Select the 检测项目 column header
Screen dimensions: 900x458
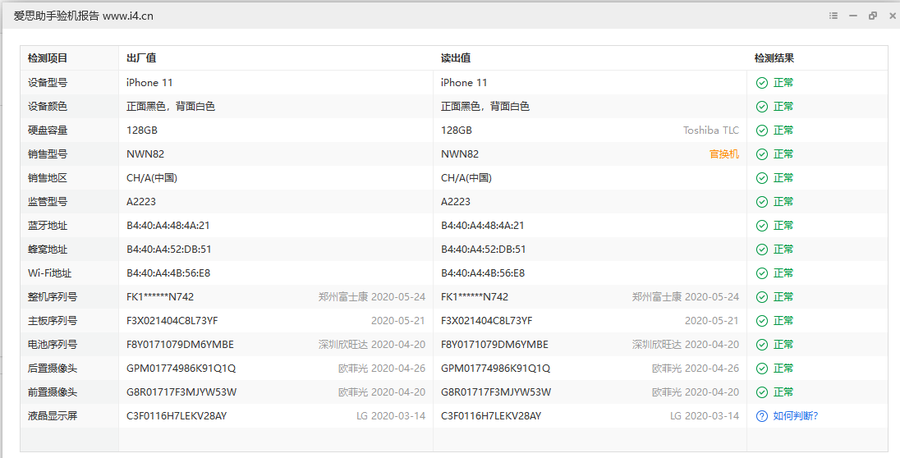pos(48,58)
